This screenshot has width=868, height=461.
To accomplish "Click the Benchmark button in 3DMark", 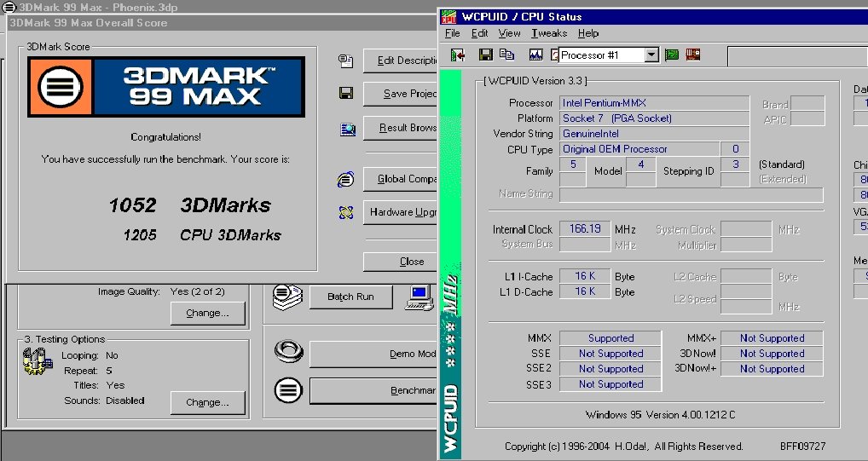I will 373,391.
